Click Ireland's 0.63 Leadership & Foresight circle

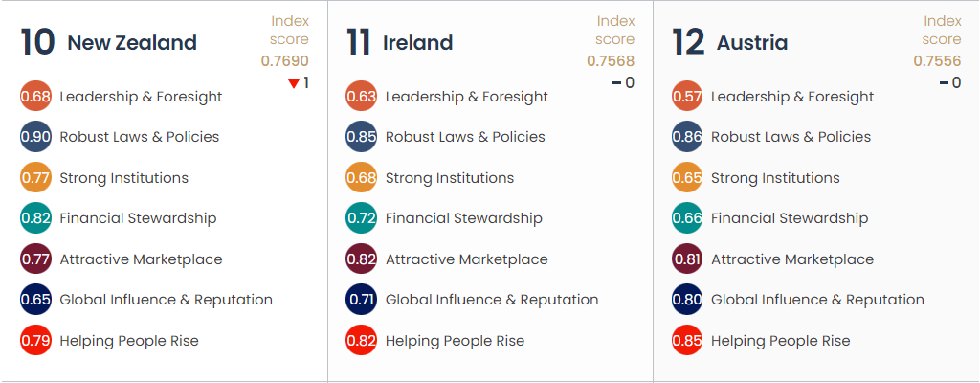point(361,97)
